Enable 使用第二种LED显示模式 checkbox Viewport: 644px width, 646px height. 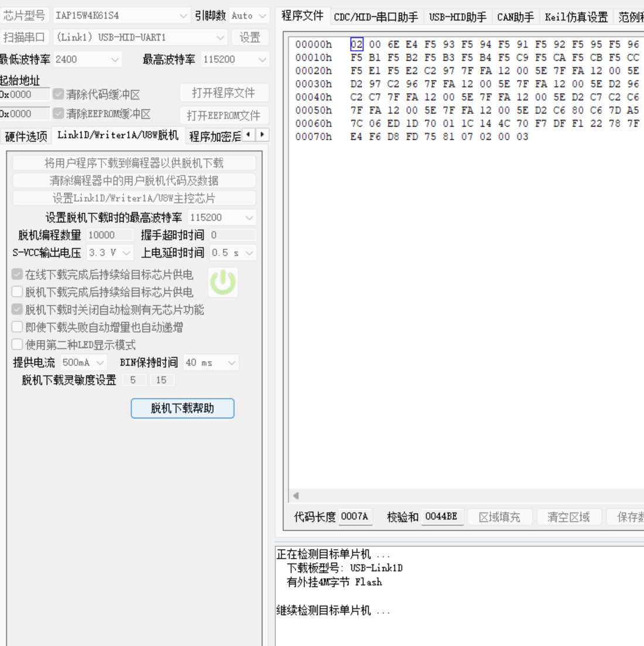point(18,344)
